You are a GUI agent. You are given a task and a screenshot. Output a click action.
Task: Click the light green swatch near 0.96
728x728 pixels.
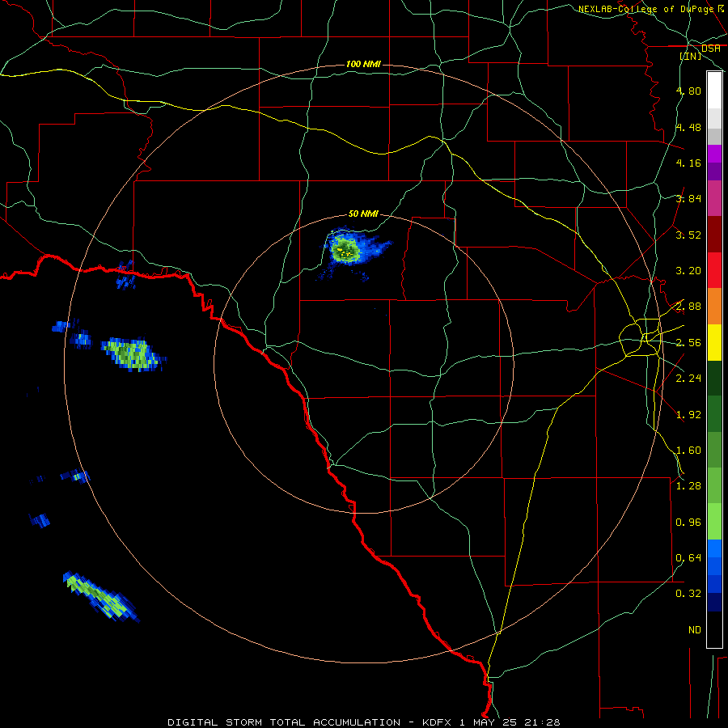714,522
